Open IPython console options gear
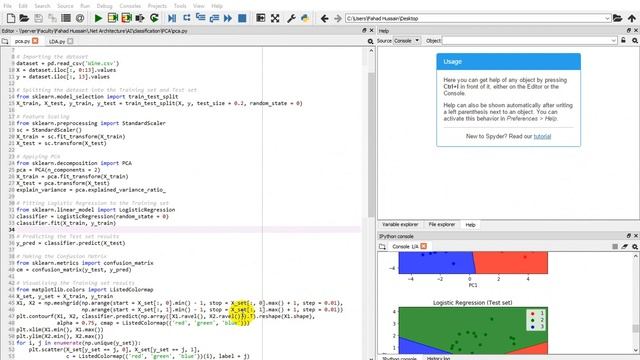 click(635, 247)
